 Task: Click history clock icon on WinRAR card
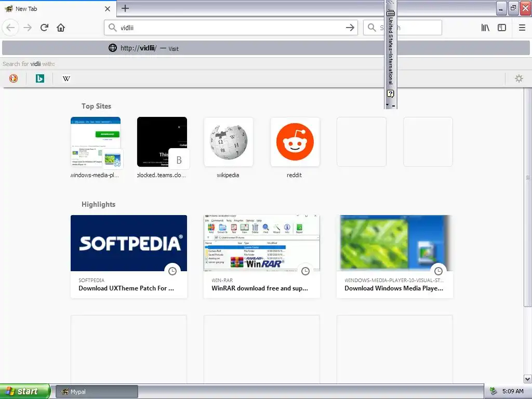point(305,271)
